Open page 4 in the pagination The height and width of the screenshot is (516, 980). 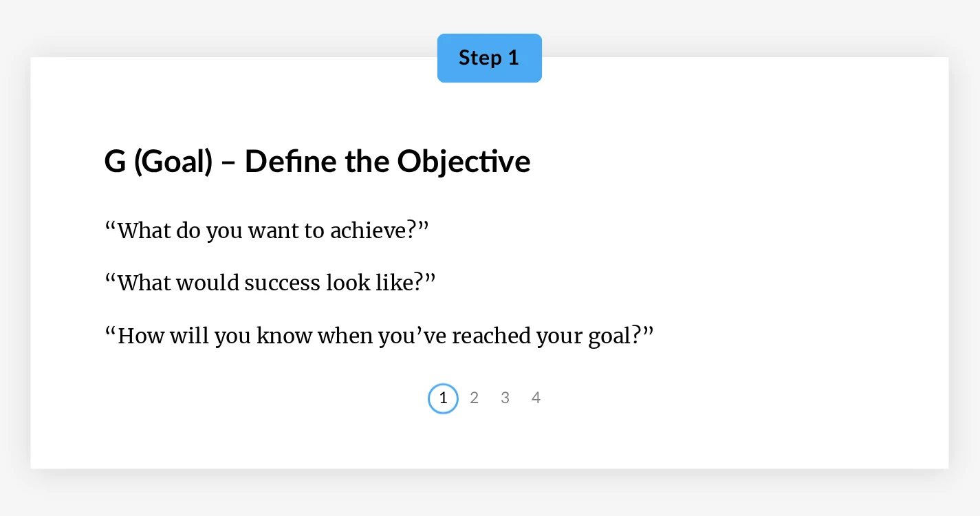pyautogui.click(x=536, y=398)
